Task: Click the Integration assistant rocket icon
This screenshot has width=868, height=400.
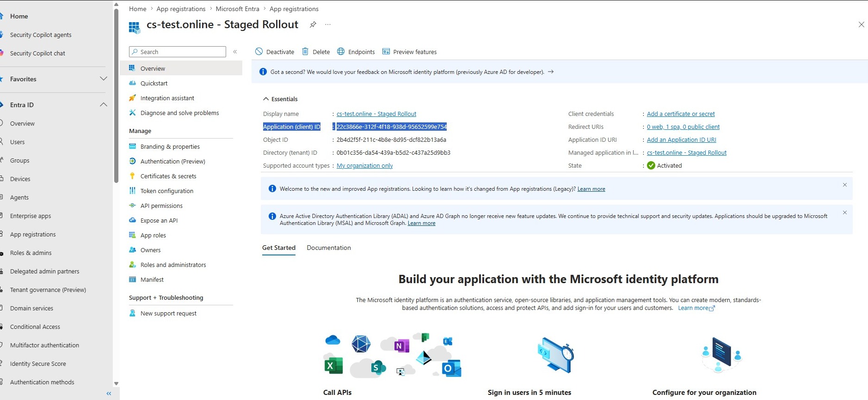Action: 132,98
